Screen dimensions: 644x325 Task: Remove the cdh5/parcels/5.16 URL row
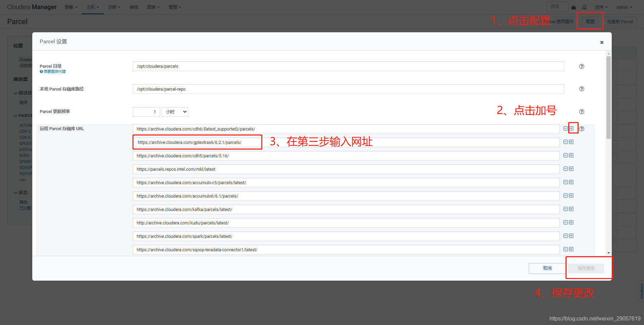pos(566,155)
